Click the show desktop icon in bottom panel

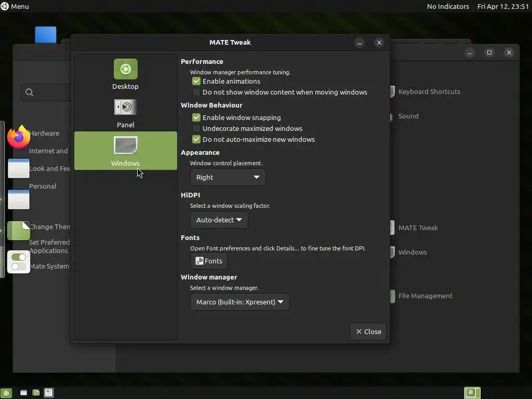(x=6, y=393)
